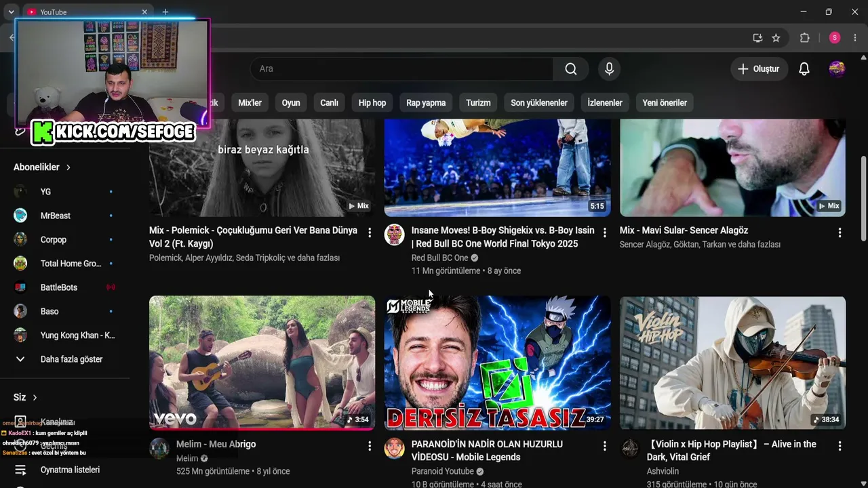The image size is (868, 488).
Task: Visit the Paranoid Youtube channel name link
Action: tap(442, 471)
